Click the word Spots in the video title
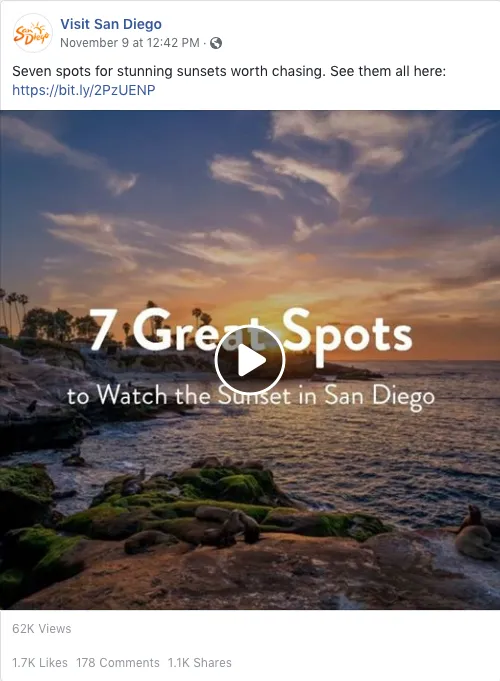The height and width of the screenshot is (681, 500). (x=347, y=335)
